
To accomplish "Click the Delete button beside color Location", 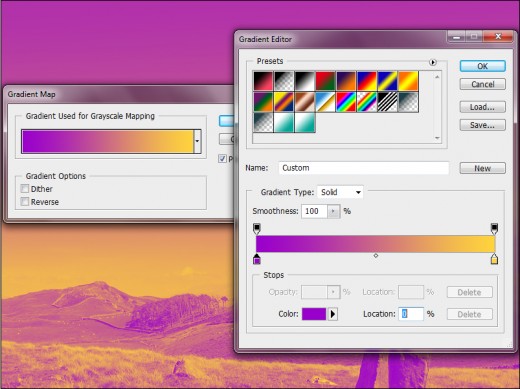I will click(x=470, y=314).
